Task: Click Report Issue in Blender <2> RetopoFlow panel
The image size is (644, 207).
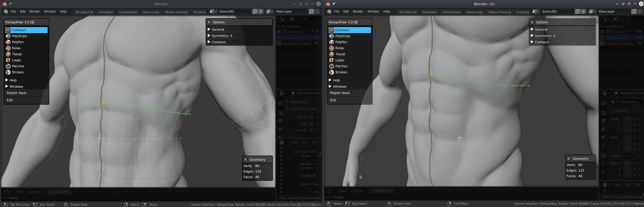Action: 349,93
